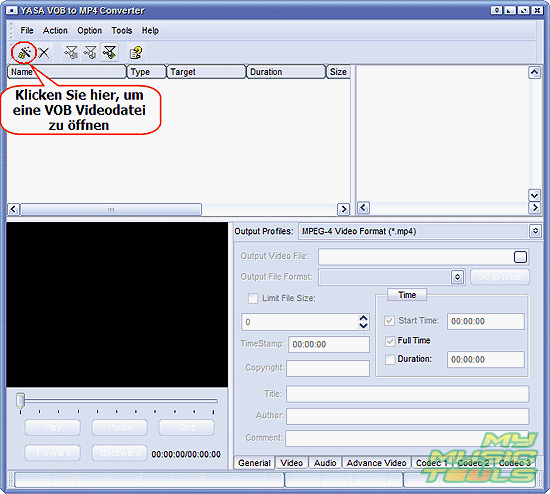Click right panel scroll left arrow
Image resolution: width=550 pixels, height=494 pixels.
click(363, 208)
